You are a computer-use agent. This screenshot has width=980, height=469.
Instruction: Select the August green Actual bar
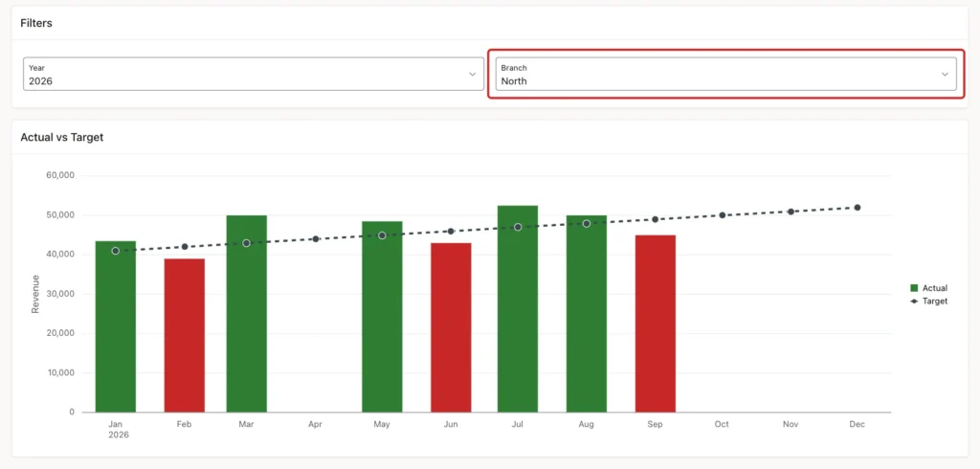point(587,314)
